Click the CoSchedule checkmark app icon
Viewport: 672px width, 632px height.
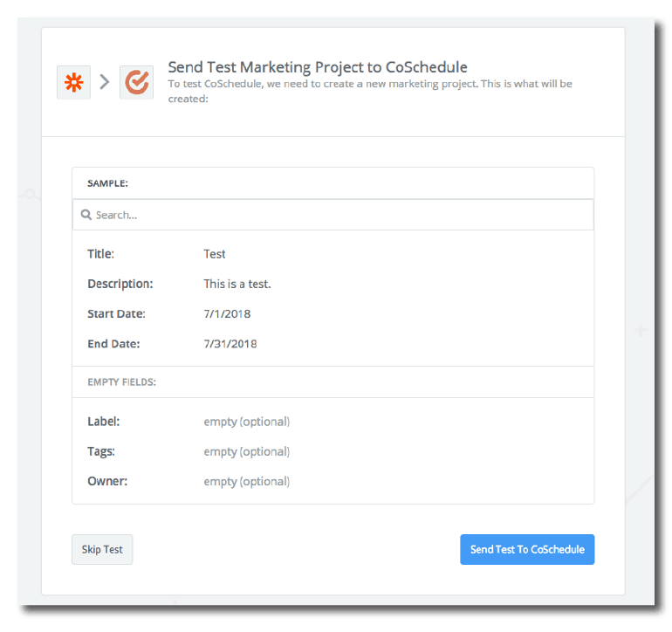[136, 82]
